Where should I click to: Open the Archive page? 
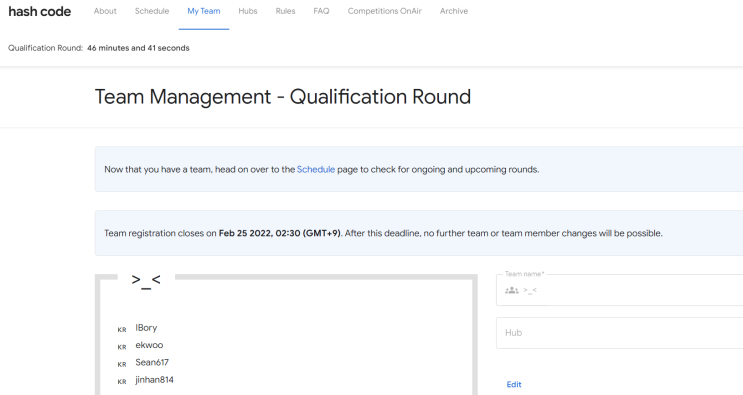pyautogui.click(x=453, y=11)
